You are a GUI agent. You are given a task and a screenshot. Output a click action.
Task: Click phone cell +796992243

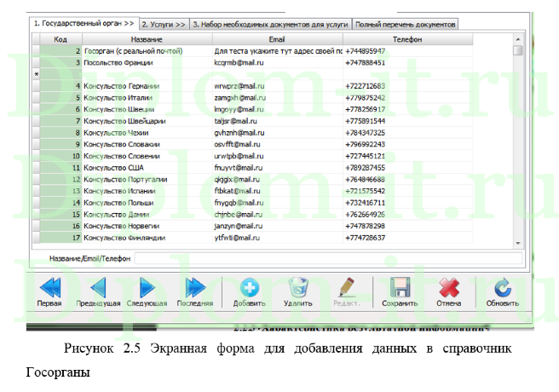point(408,144)
